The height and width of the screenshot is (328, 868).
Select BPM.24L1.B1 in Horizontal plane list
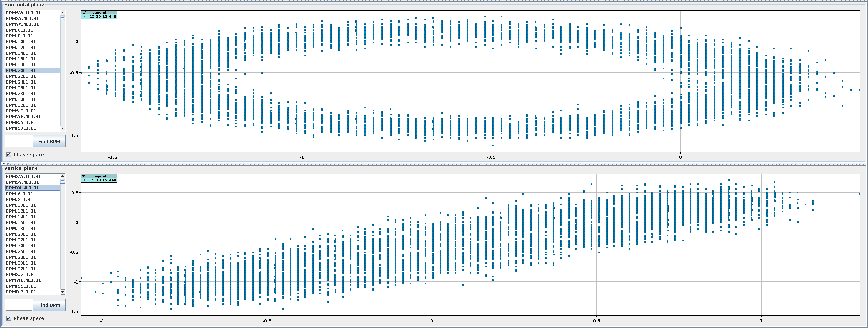point(33,82)
